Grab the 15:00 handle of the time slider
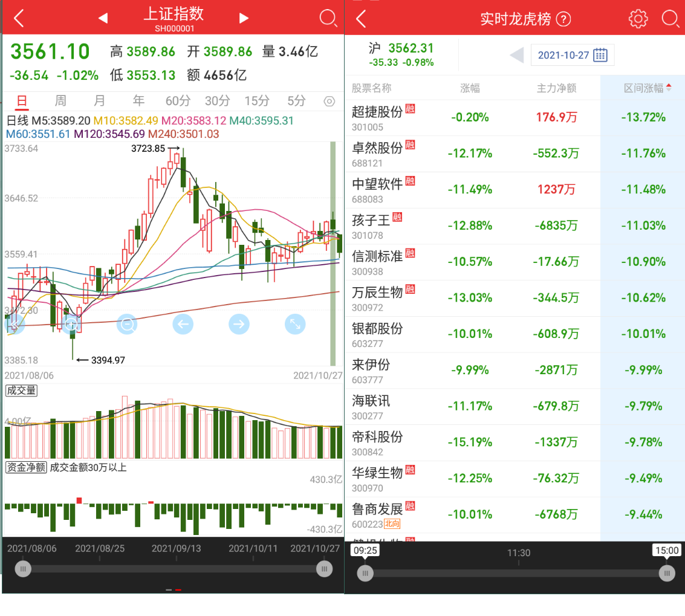Viewport: 685px width, 616px height. (x=667, y=573)
